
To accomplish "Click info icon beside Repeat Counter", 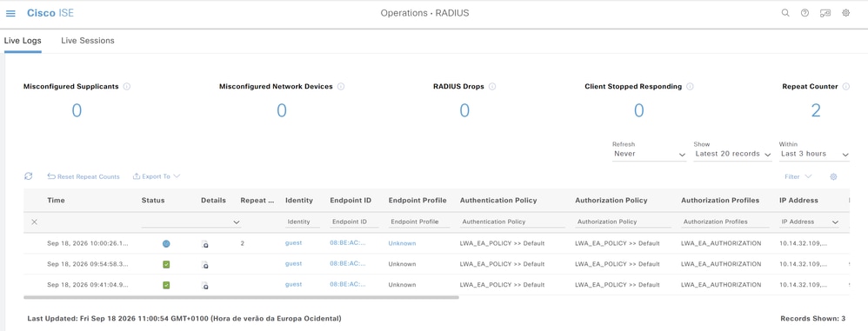I will [846, 87].
